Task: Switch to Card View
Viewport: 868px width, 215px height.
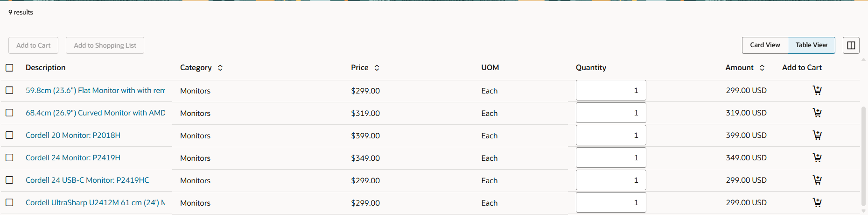Action: 765,45
